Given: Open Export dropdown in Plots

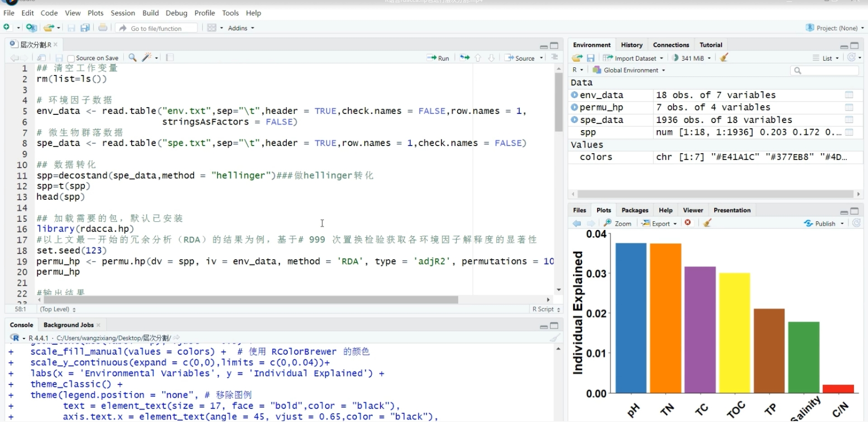Looking at the screenshot, I should click(x=659, y=223).
